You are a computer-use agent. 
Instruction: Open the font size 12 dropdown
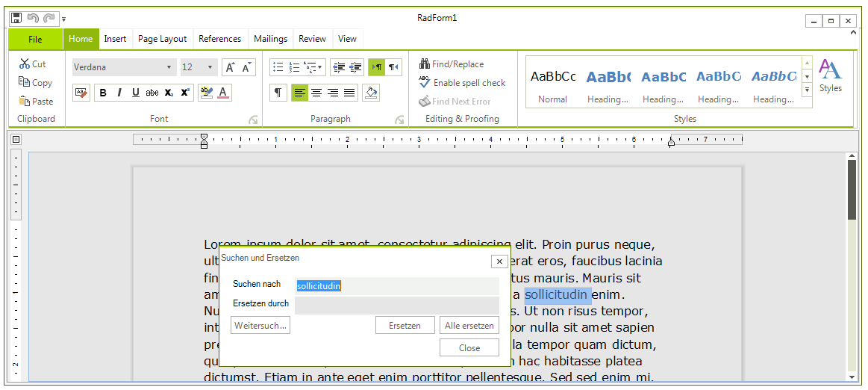[x=210, y=67]
